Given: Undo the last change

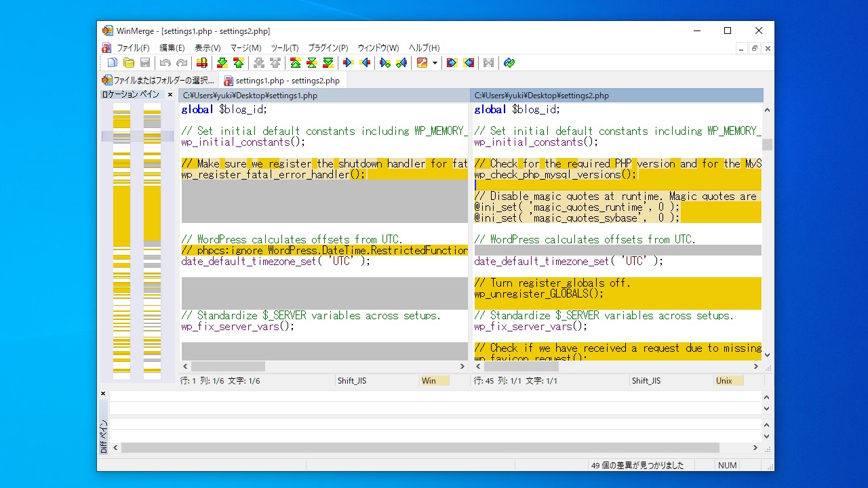Looking at the screenshot, I should (x=165, y=63).
